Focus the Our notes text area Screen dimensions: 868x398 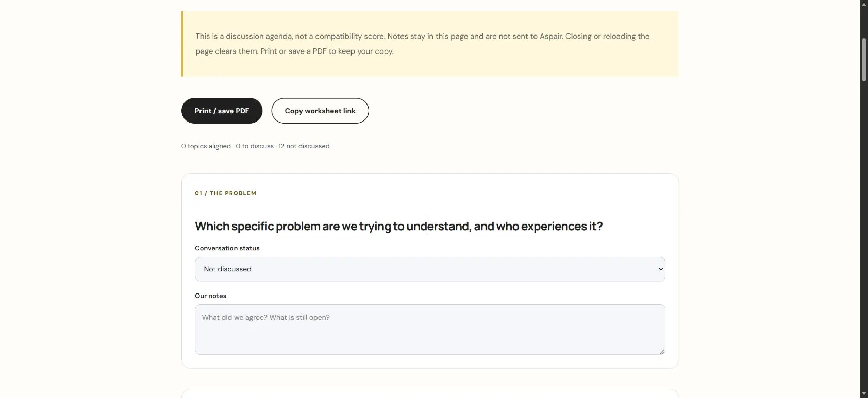coord(430,330)
